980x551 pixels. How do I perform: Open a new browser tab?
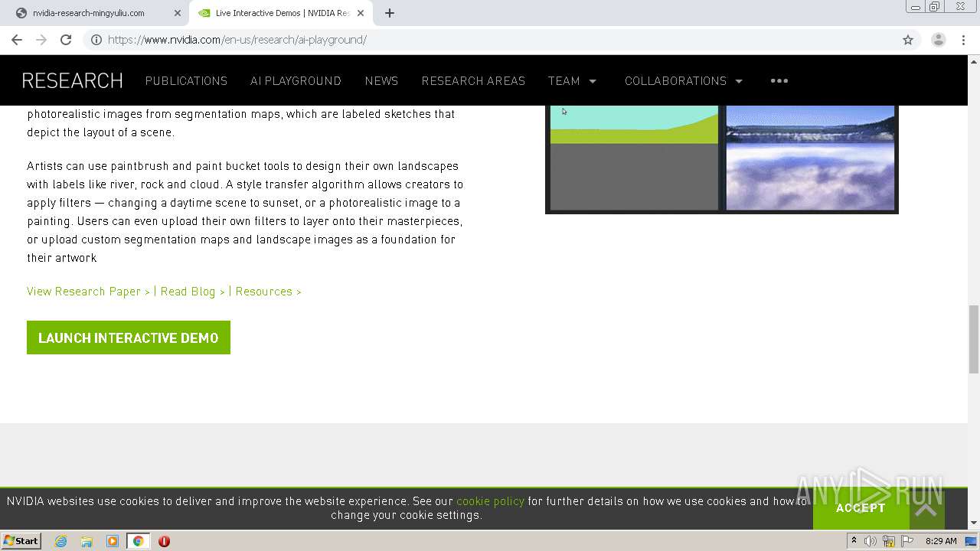click(390, 13)
